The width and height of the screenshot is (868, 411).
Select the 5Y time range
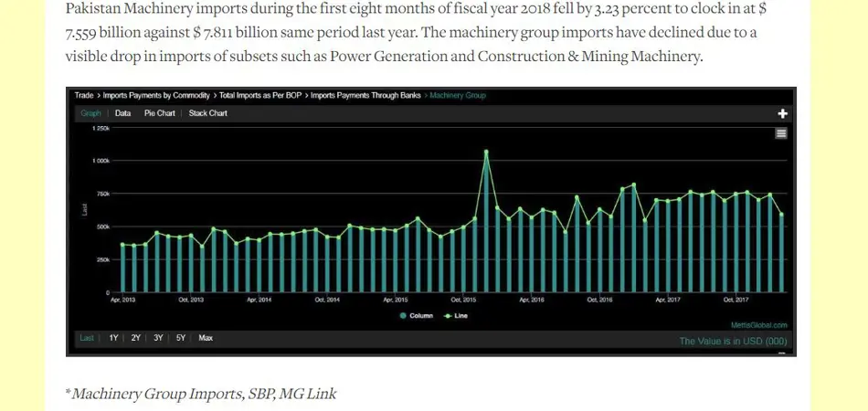[181, 338]
